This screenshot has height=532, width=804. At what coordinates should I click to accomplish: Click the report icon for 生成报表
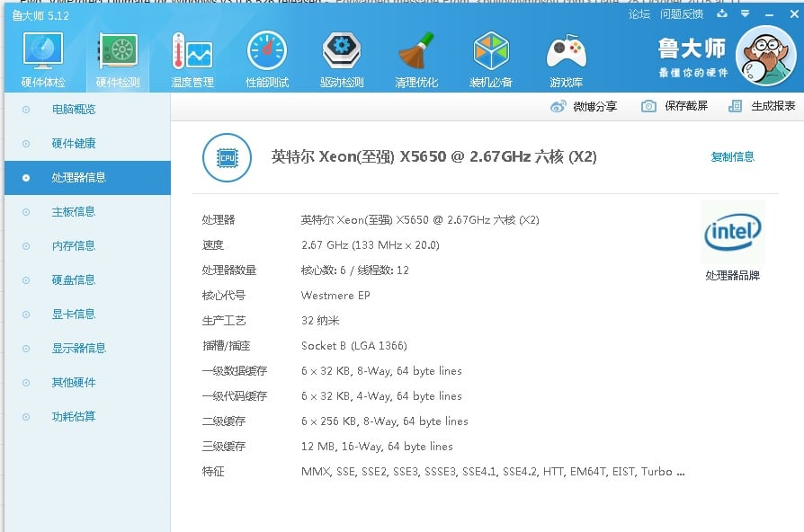click(x=736, y=106)
